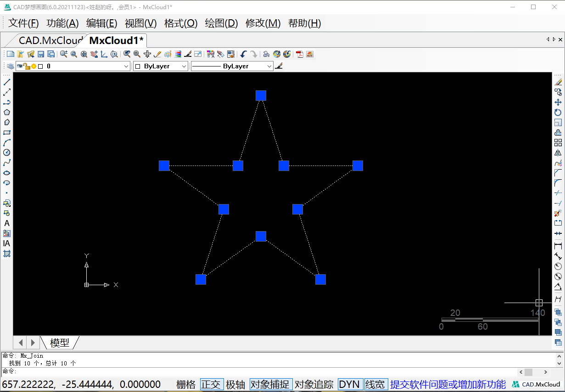The width and height of the screenshot is (565, 392).
Task: Click the Linear dimension tool
Action: click(x=558, y=246)
